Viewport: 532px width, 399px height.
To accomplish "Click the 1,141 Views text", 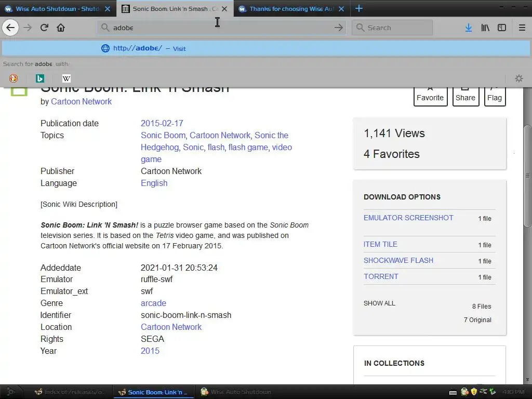I will pos(394,133).
